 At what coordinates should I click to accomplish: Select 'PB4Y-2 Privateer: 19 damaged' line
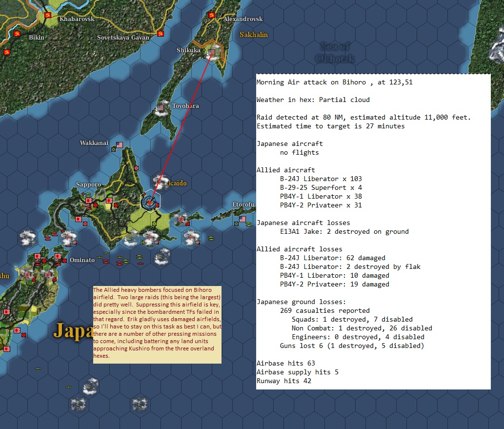334,284
